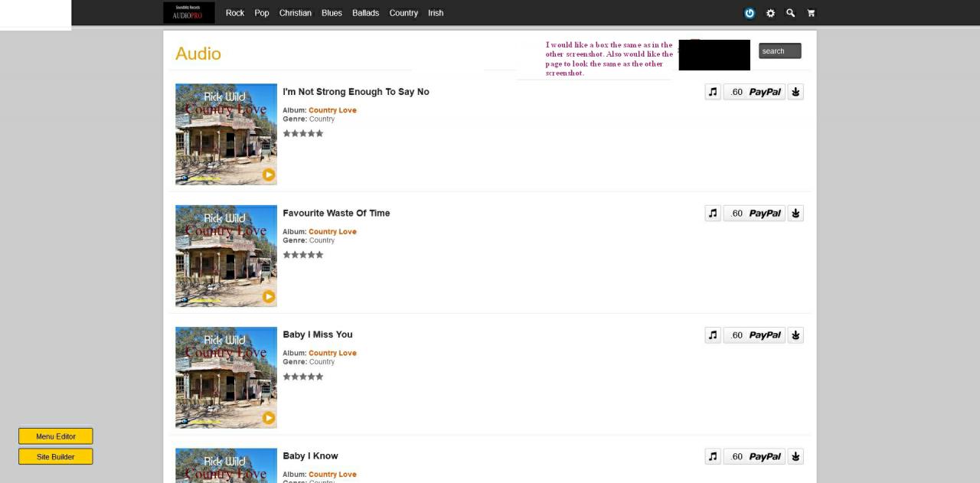
Task: Open the shopping cart icon
Action: [812, 13]
